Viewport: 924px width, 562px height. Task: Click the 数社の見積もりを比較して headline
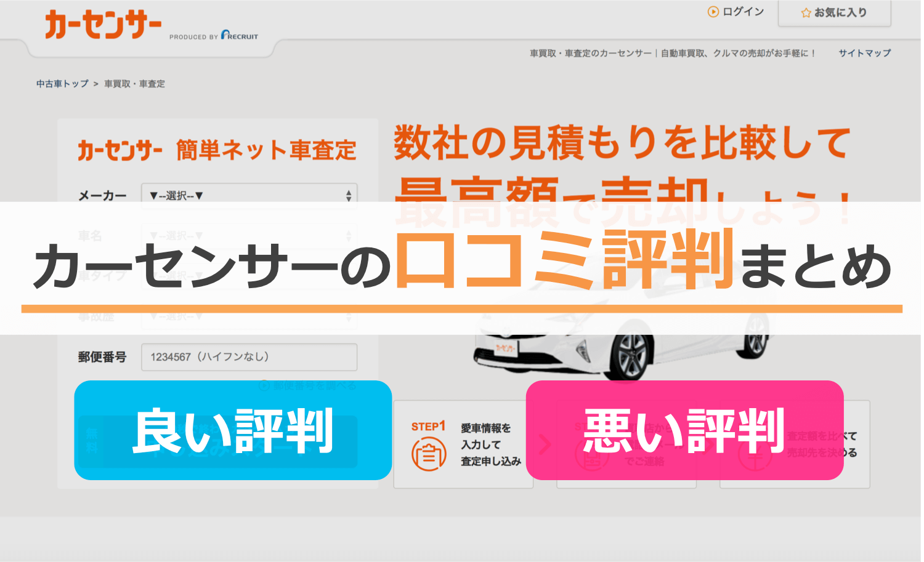[622, 143]
